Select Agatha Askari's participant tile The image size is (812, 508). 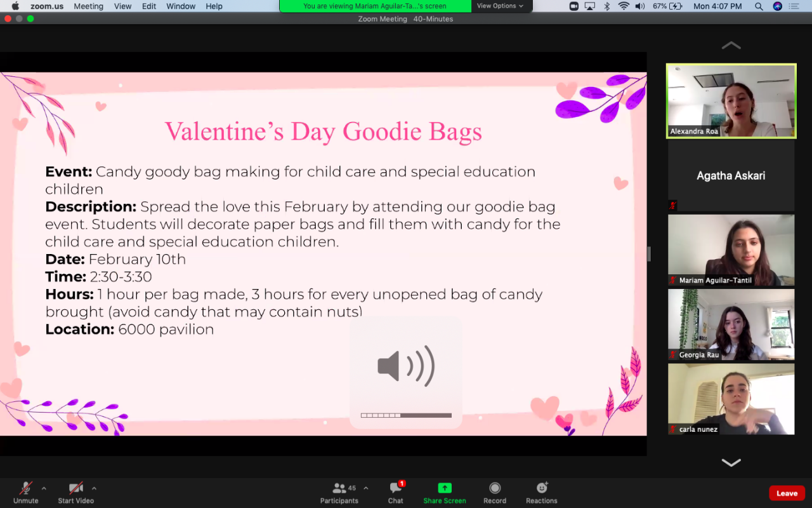pos(731,175)
